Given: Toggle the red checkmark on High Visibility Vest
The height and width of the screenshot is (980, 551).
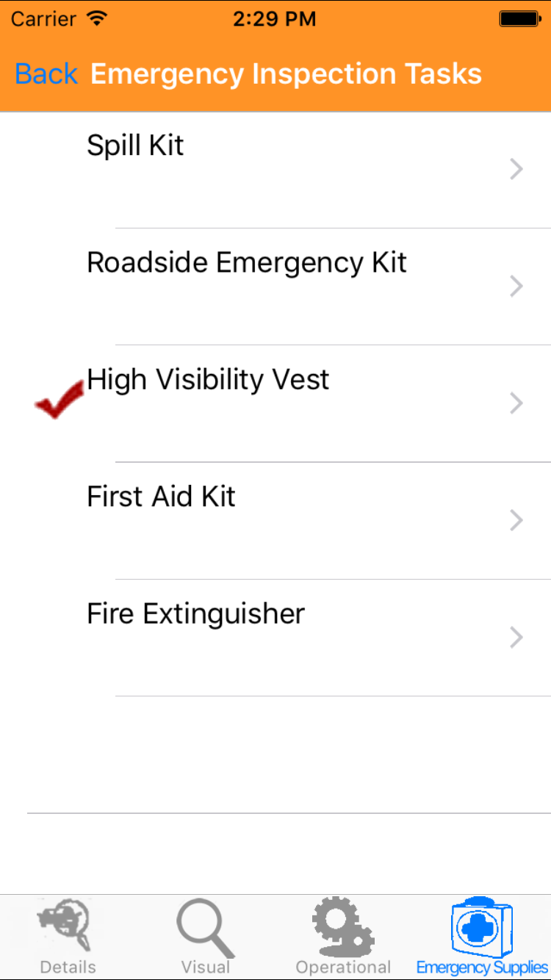Looking at the screenshot, I should click(x=59, y=400).
